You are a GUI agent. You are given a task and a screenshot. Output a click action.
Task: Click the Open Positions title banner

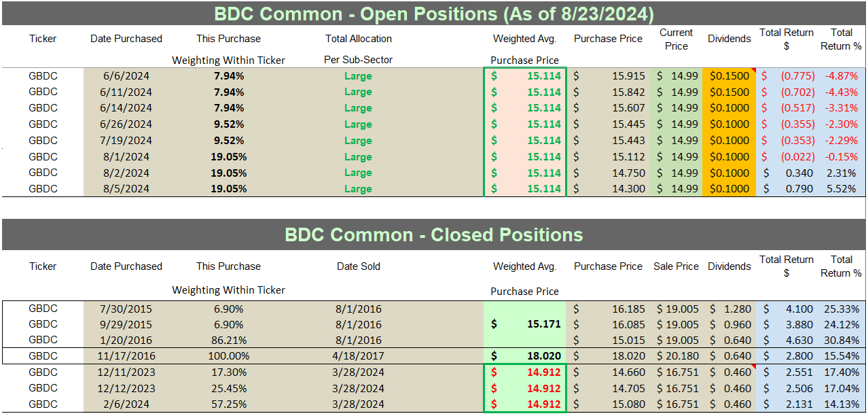[x=433, y=14]
